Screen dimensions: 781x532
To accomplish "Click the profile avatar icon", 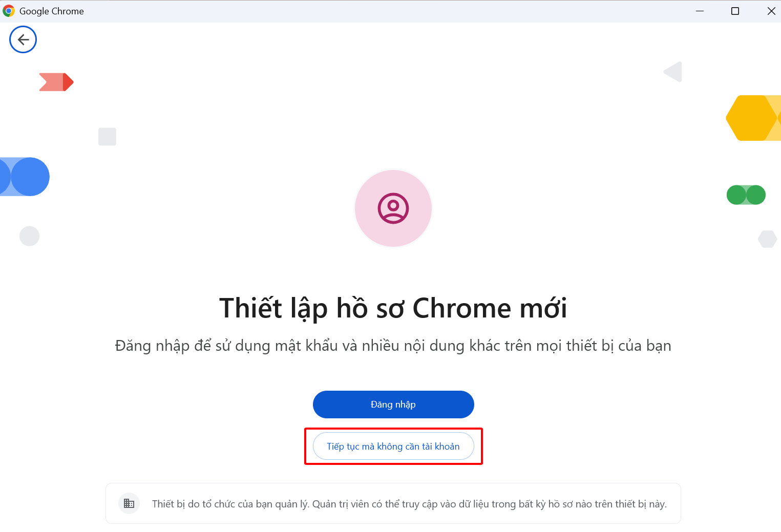I will tap(393, 208).
